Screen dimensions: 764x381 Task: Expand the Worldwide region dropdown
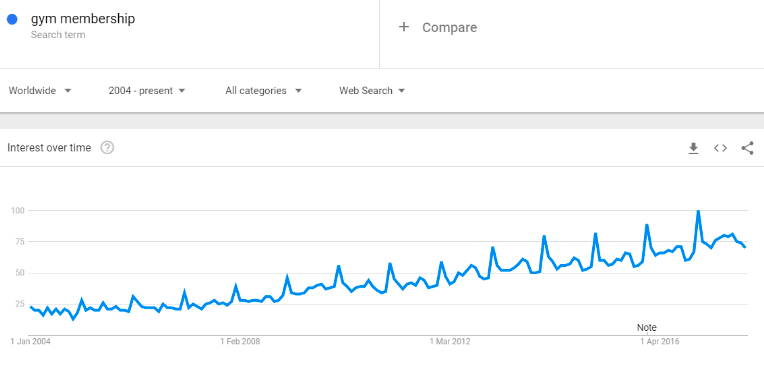(40, 91)
